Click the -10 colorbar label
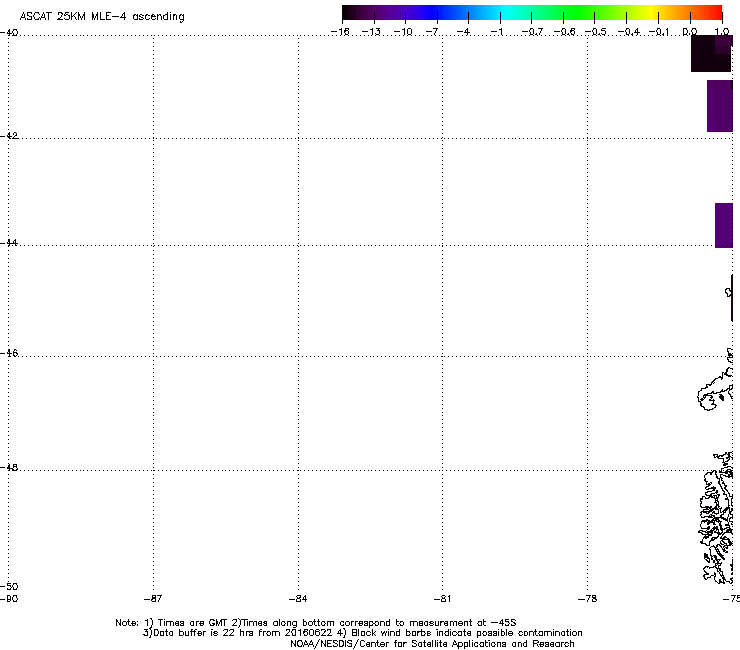 point(403,32)
